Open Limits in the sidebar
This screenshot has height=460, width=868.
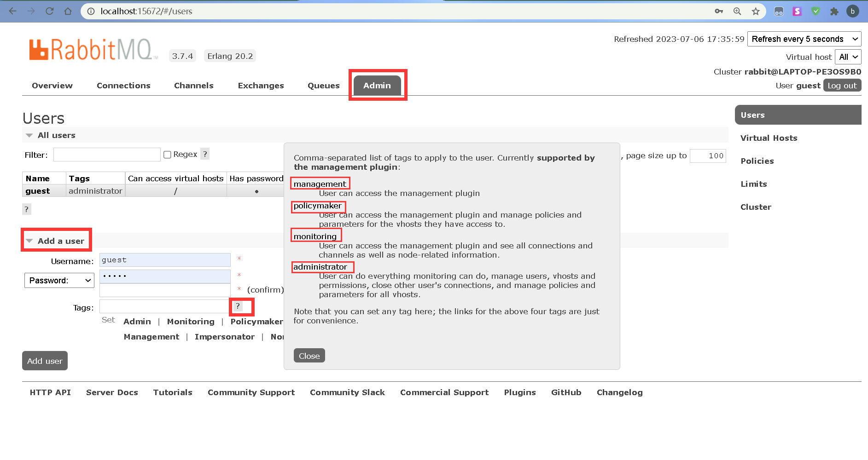point(754,184)
